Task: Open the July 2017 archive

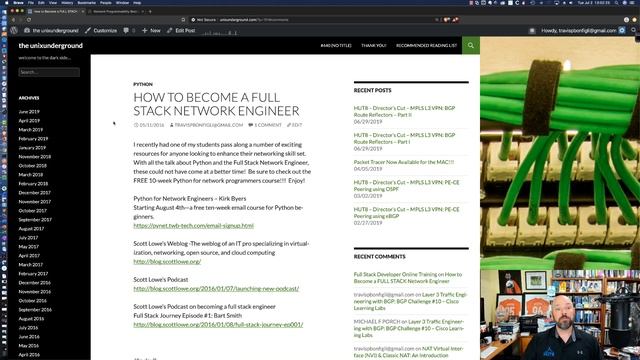Action: pyautogui.click(x=28, y=237)
